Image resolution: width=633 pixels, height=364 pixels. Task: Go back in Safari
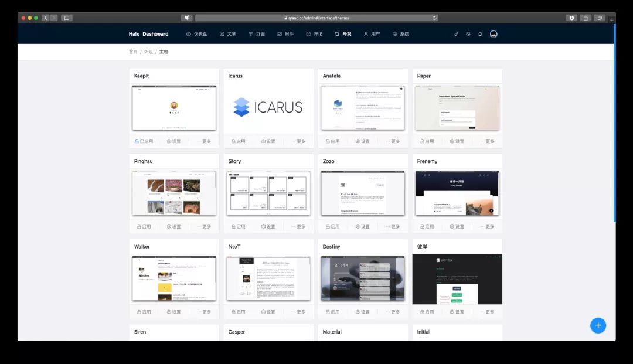tap(46, 18)
